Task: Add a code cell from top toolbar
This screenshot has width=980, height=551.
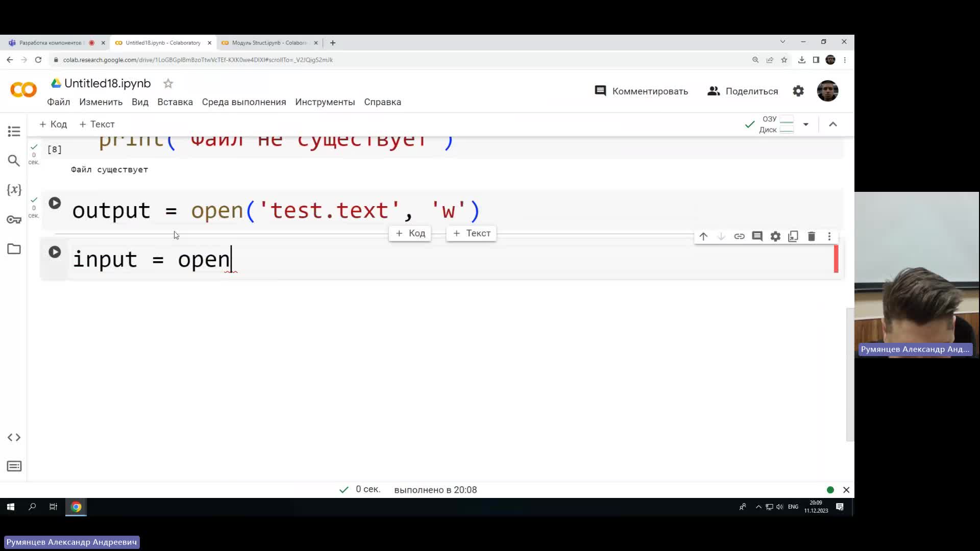Action: (53, 124)
